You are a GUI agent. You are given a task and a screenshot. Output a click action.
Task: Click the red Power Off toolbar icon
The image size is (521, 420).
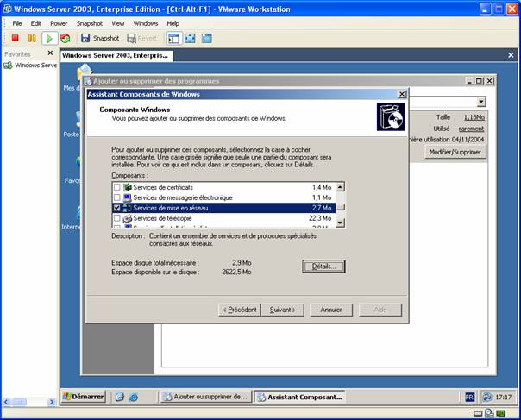(x=15, y=38)
